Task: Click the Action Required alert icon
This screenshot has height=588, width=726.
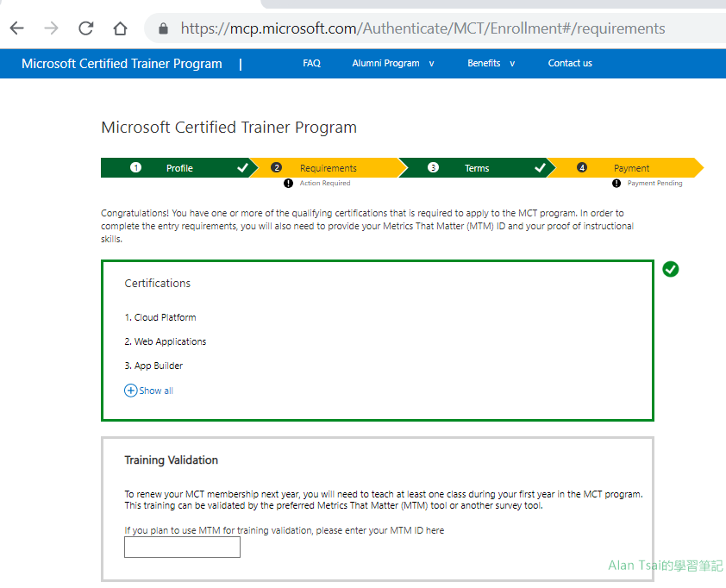Action: coord(288,184)
